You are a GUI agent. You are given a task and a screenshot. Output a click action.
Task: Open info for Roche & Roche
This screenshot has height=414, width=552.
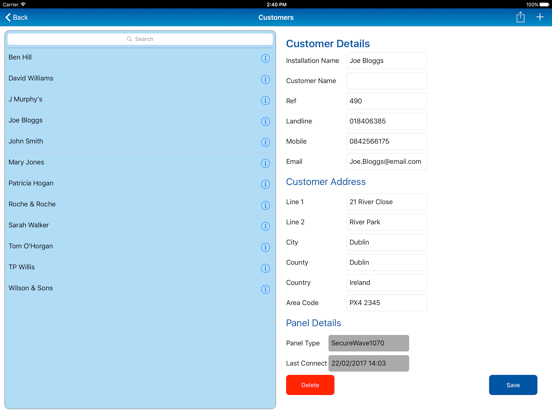point(265,205)
